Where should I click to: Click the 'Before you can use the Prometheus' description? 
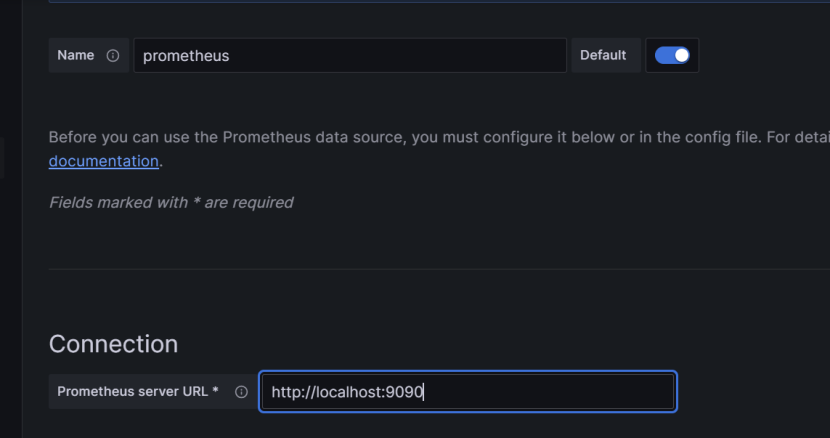tap(300, 137)
